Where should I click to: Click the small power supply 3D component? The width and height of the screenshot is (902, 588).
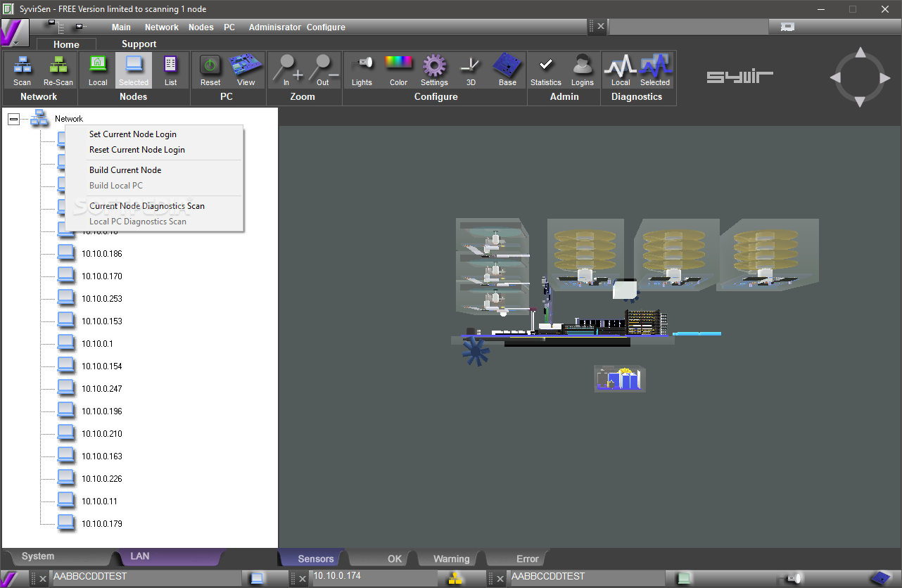pyautogui.click(x=619, y=379)
